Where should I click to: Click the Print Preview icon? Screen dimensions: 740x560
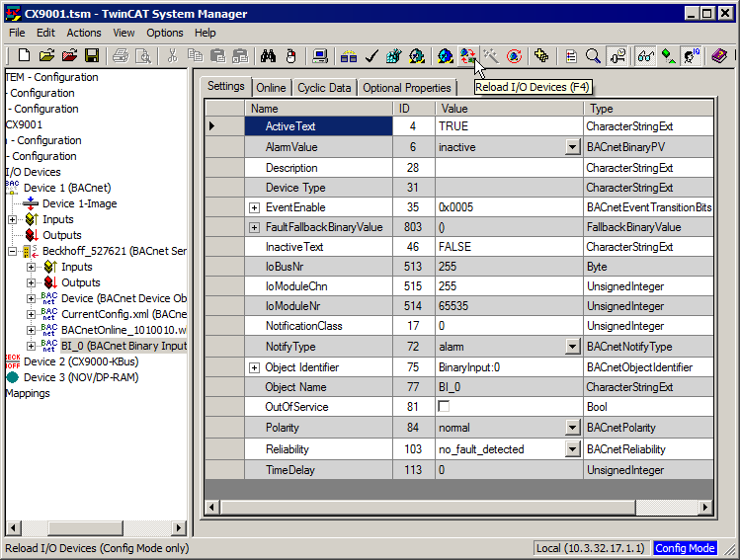click(x=143, y=56)
